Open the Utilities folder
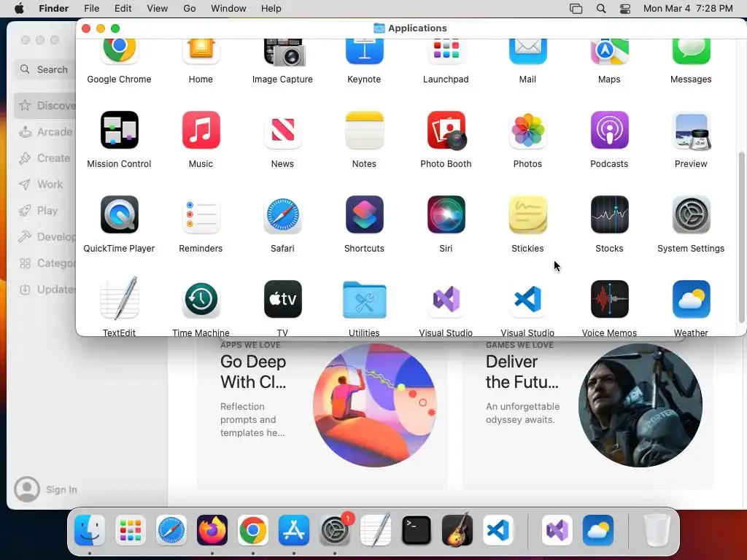 coord(364,299)
